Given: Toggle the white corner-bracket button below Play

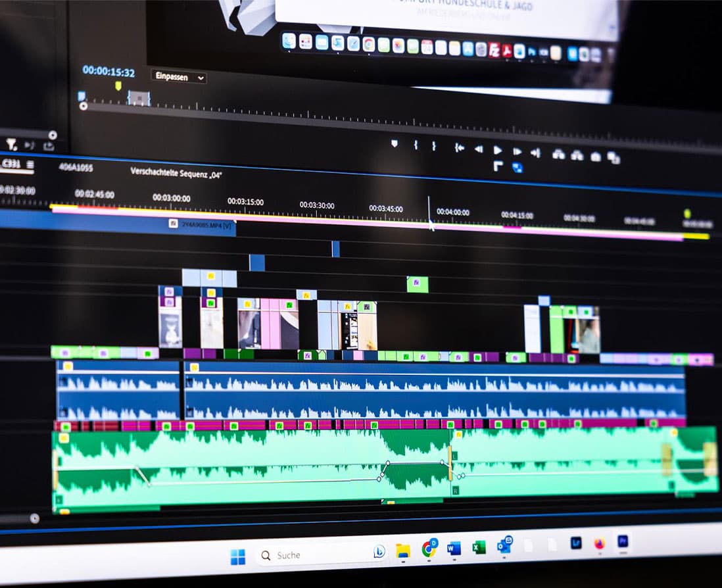Looking at the screenshot, I should point(498,166).
